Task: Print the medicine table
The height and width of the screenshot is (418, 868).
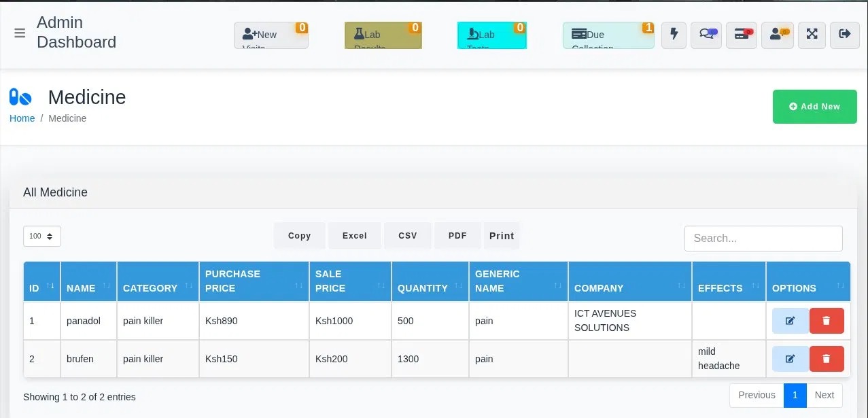Action: click(502, 236)
